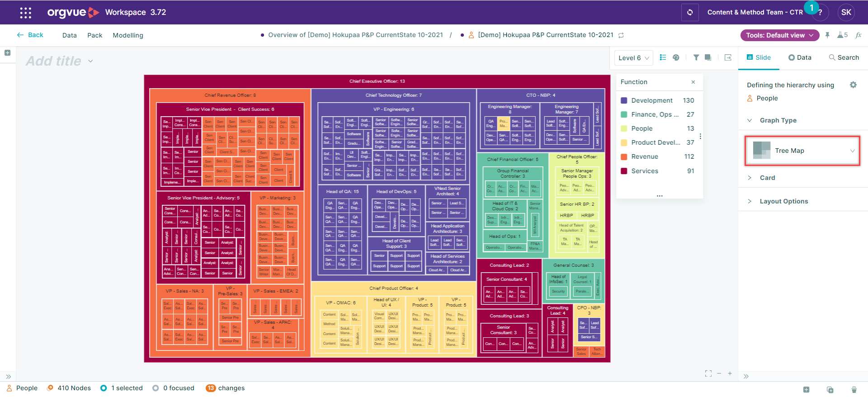The height and width of the screenshot is (397, 868).
Task: Open hierarchy settings gear
Action: click(853, 85)
